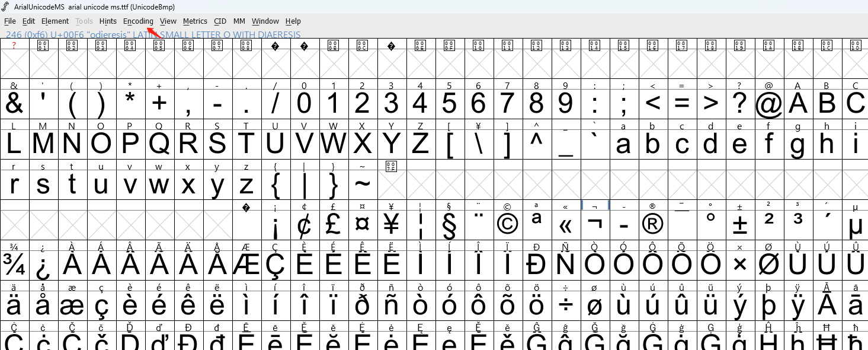This screenshot has height=350, width=868.
Task: Select the capital Ñ glyph cell
Action: tap(565, 265)
